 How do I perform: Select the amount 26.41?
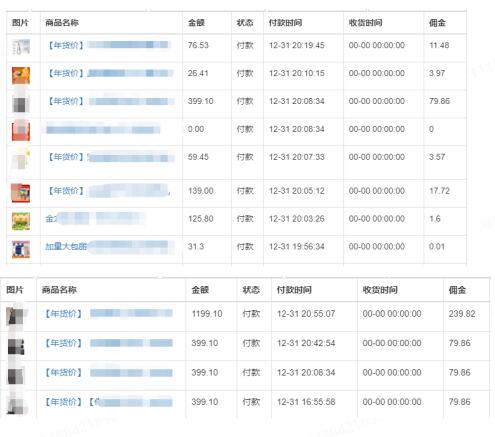click(x=198, y=73)
